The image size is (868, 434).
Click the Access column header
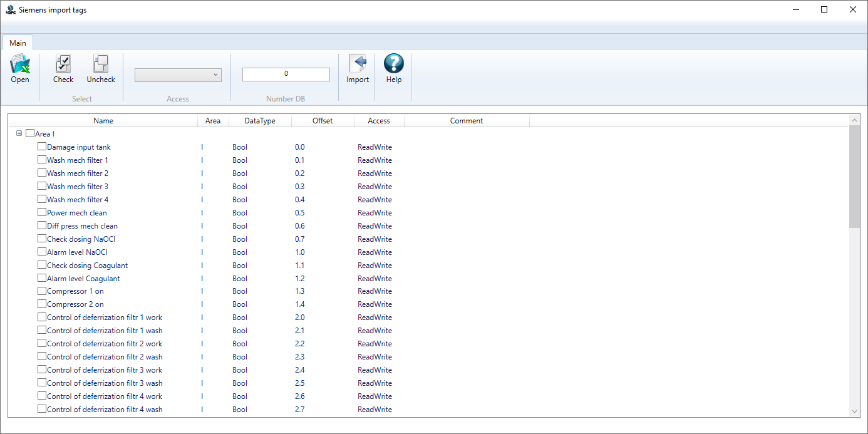coord(379,121)
